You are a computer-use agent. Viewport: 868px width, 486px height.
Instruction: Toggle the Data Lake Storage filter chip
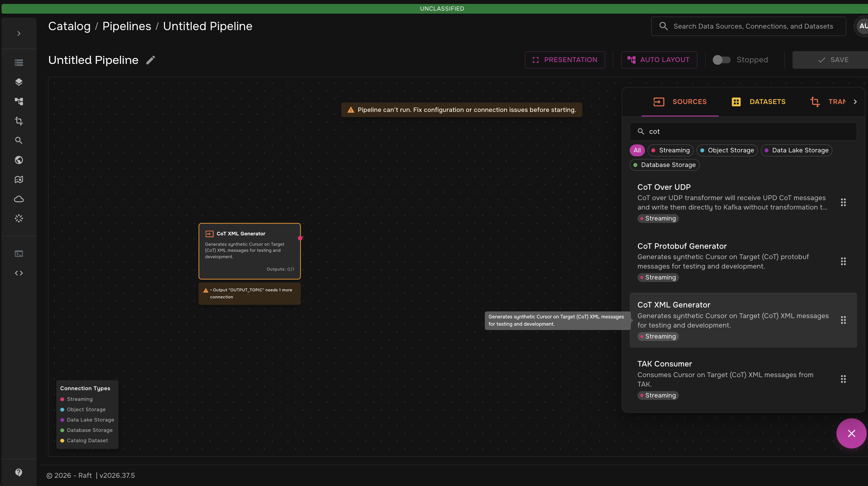point(796,150)
